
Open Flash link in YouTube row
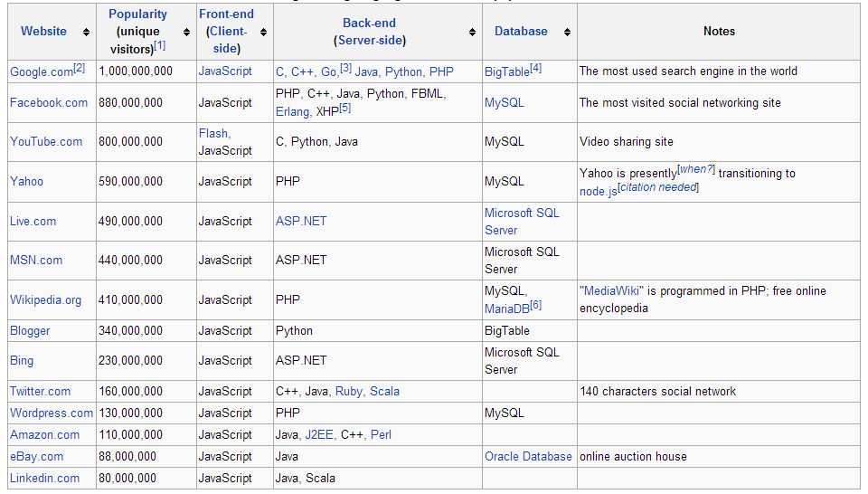tap(213, 134)
